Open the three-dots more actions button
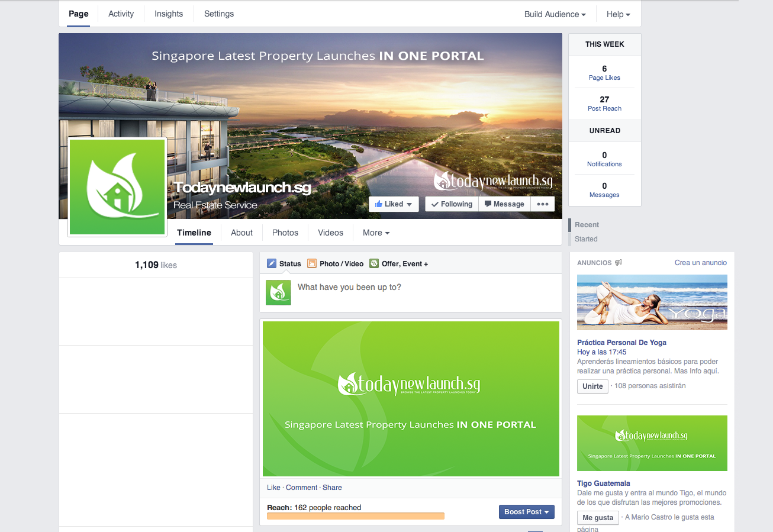This screenshot has height=532, width=773. 543,204
